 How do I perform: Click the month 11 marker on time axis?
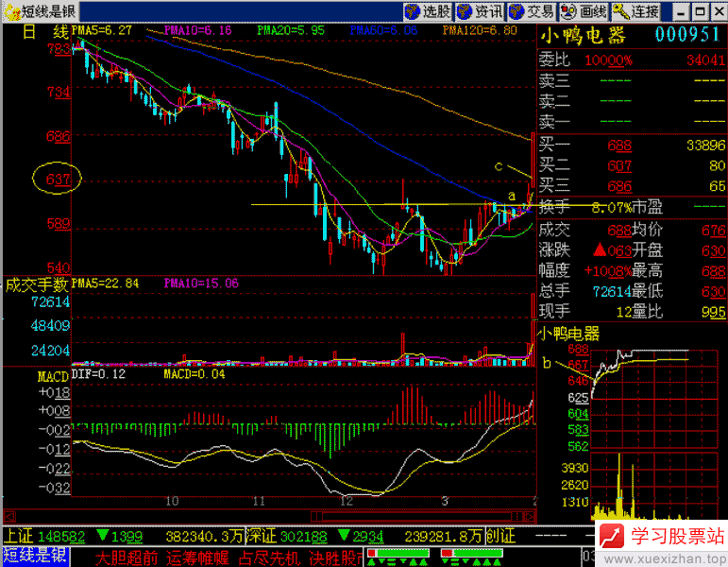[x=259, y=502]
